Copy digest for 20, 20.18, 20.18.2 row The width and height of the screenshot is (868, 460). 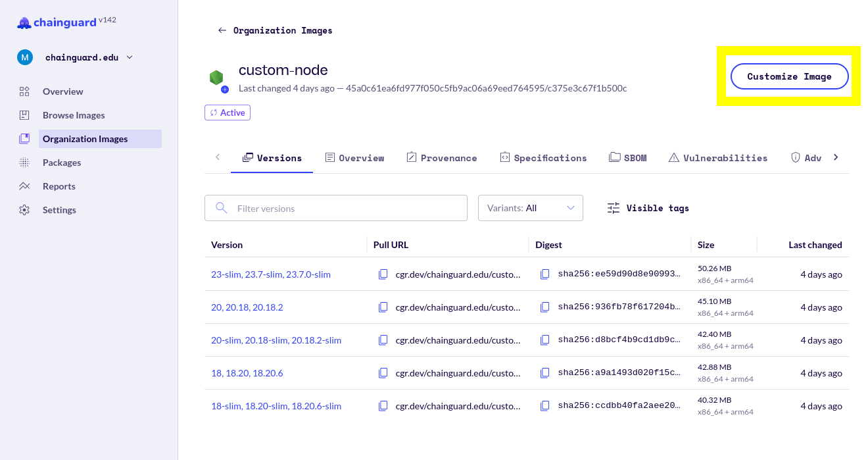[544, 307]
